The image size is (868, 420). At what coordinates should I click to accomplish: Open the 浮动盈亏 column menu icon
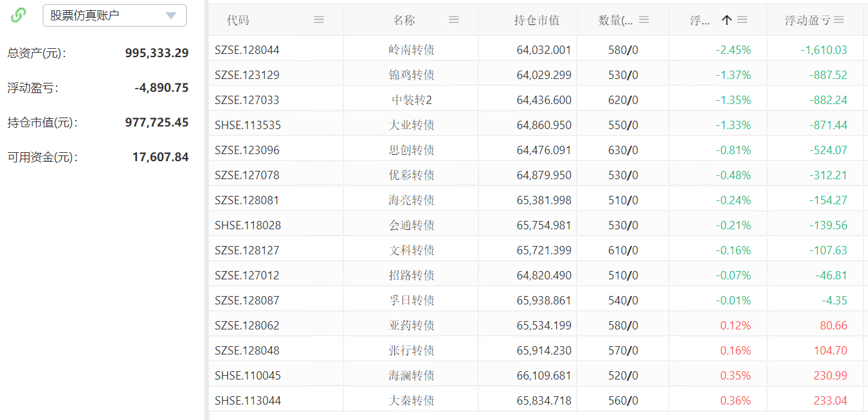point(838,20)
